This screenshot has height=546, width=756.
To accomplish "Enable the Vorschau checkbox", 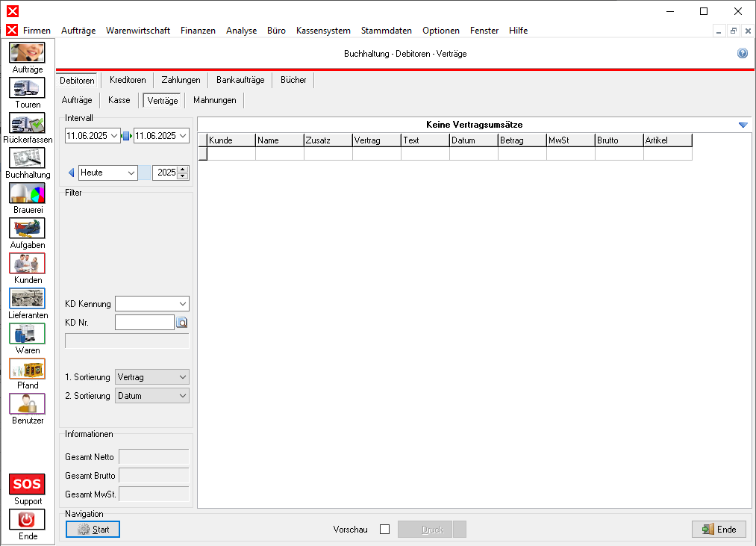I will (384, 530).
